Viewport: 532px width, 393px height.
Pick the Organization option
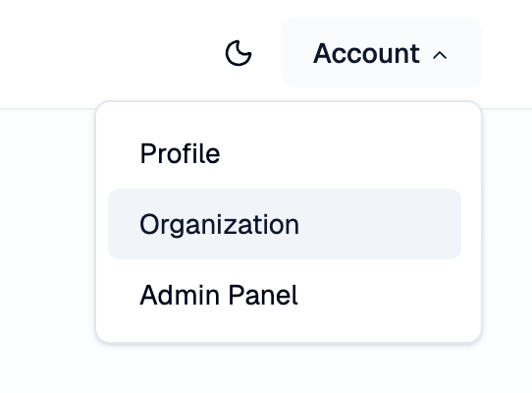coord(285,224)
